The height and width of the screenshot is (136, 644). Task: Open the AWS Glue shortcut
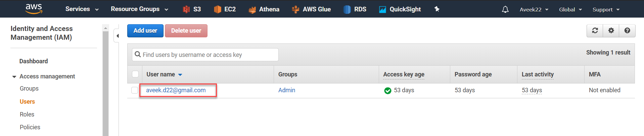click(311, 9)
